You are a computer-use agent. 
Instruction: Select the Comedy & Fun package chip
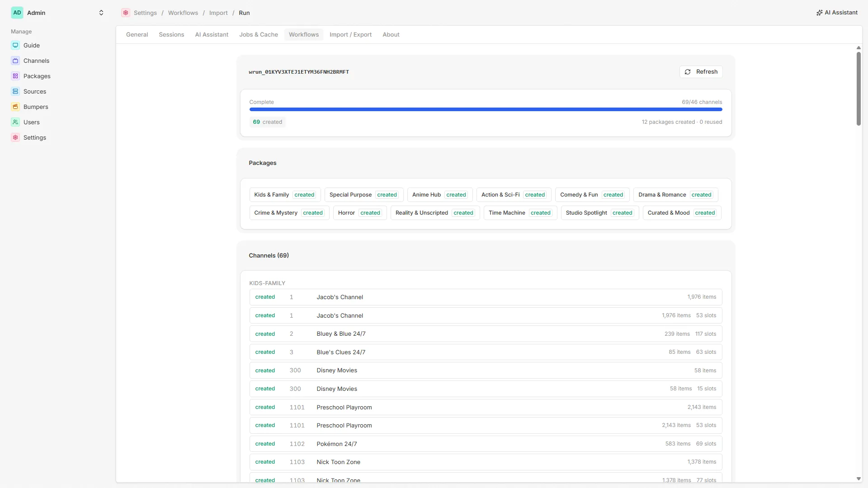[592, 195]
